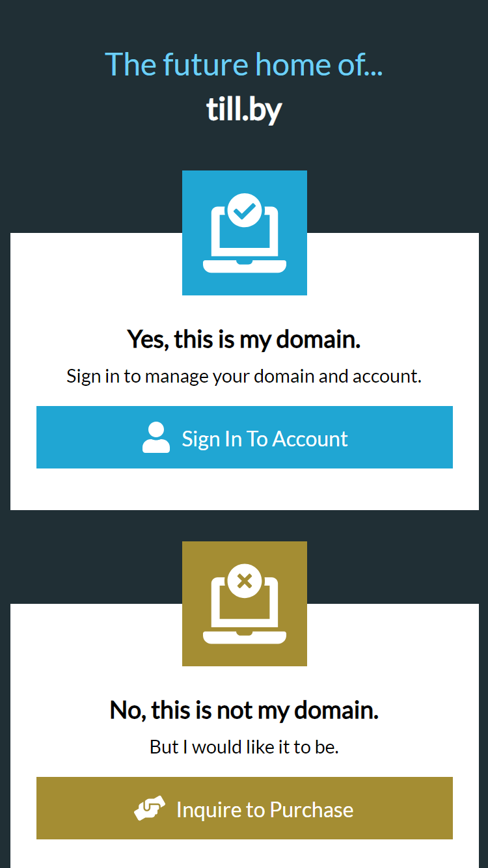The height and width of the screenshot is (868, 488).
Task: Click the white laptop base in gold tile
Action: click(245, 636)
